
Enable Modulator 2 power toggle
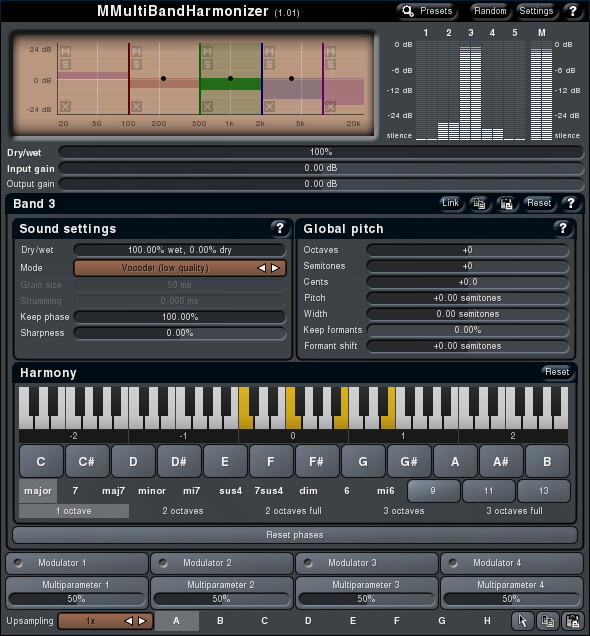point(163,563)
